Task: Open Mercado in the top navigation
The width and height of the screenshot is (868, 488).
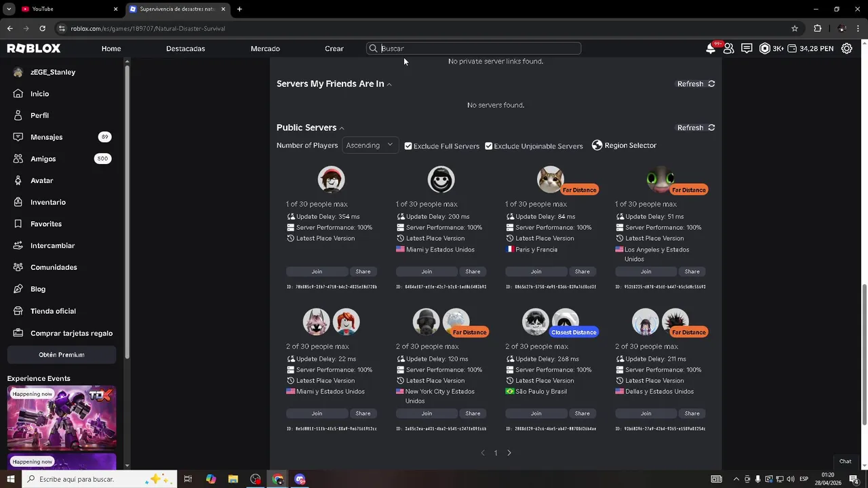Action: [265, 49]
